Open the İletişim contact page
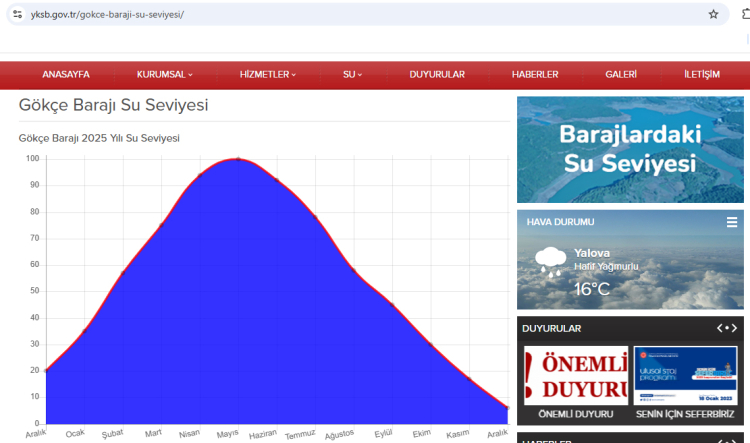750x443 pixels. tap(702, 75)
